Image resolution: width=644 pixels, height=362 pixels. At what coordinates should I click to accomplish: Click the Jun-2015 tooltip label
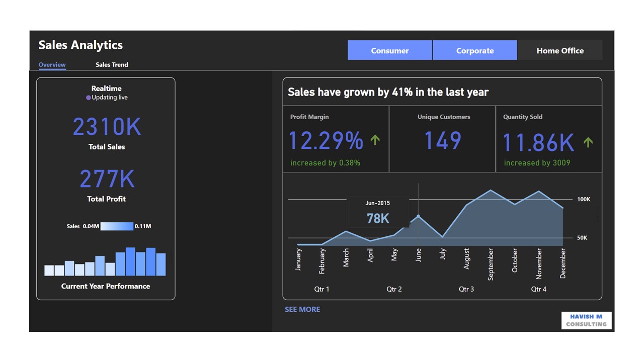click(378, 203)
